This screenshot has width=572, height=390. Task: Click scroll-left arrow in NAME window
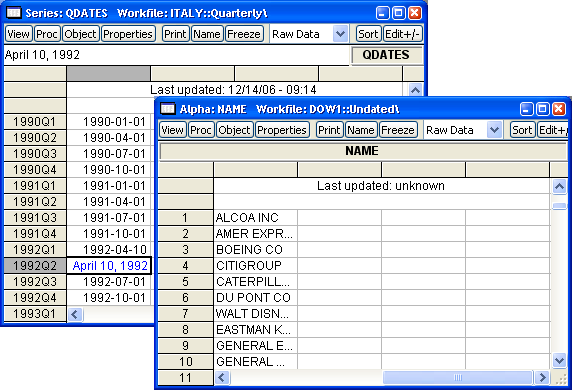click(x=222, y=377)
